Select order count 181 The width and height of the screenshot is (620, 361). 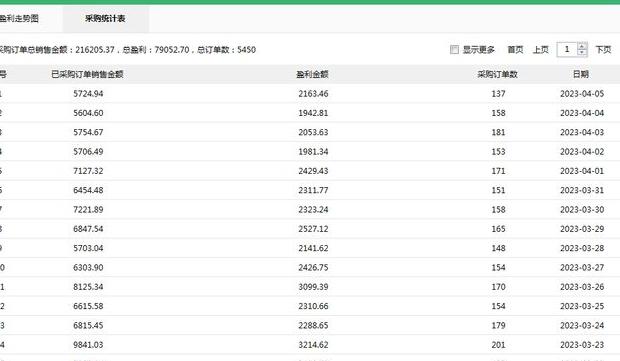498,132
